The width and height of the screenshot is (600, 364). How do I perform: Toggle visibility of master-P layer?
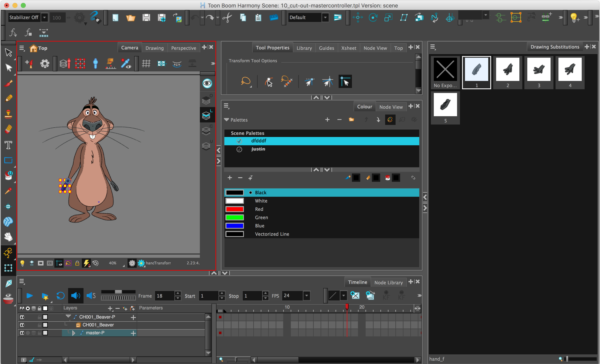[22, 333]
